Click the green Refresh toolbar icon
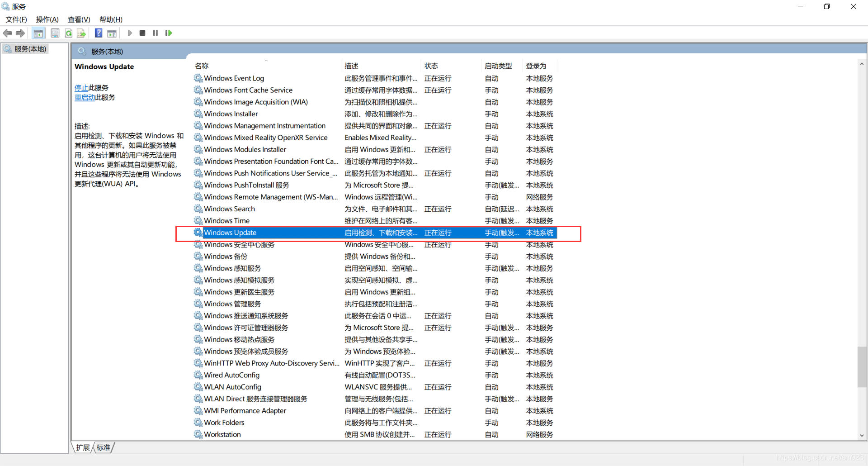This screenshot has width=868, height=466. point(69,33)
